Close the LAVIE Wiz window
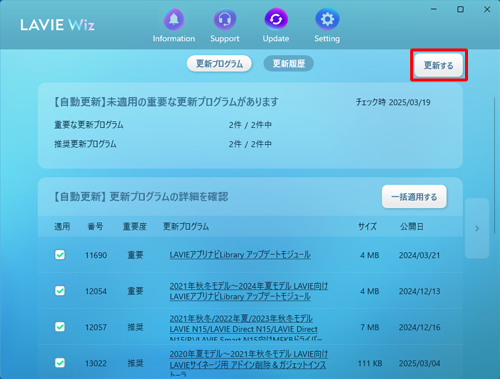This screenshot has height=379, width=500. pyautogui.click(x=487, y=9)
